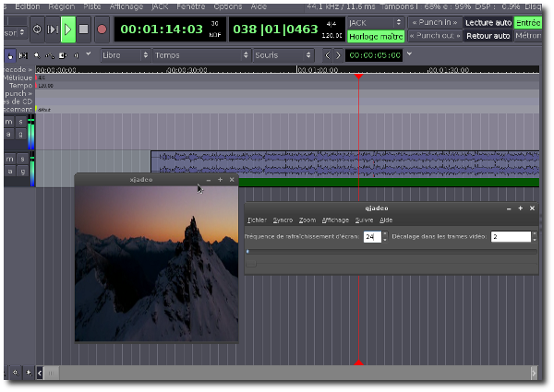The image size is (554, 392).
Task: Open the Région menu
Action: (x=60, y=6)
